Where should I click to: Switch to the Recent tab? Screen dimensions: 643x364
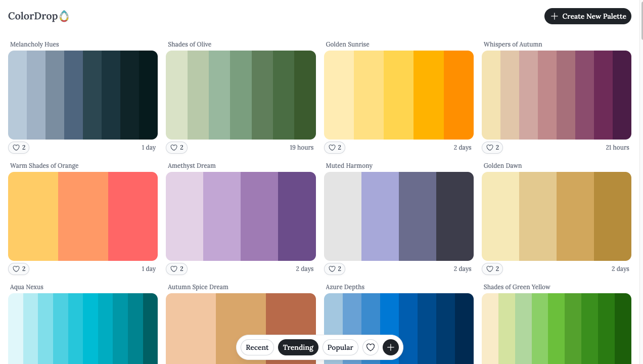tap(257, 347)
